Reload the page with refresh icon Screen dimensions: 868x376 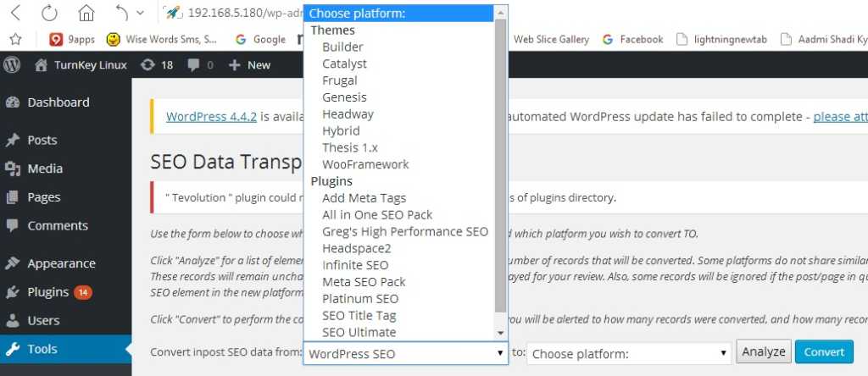click(49, 13)
